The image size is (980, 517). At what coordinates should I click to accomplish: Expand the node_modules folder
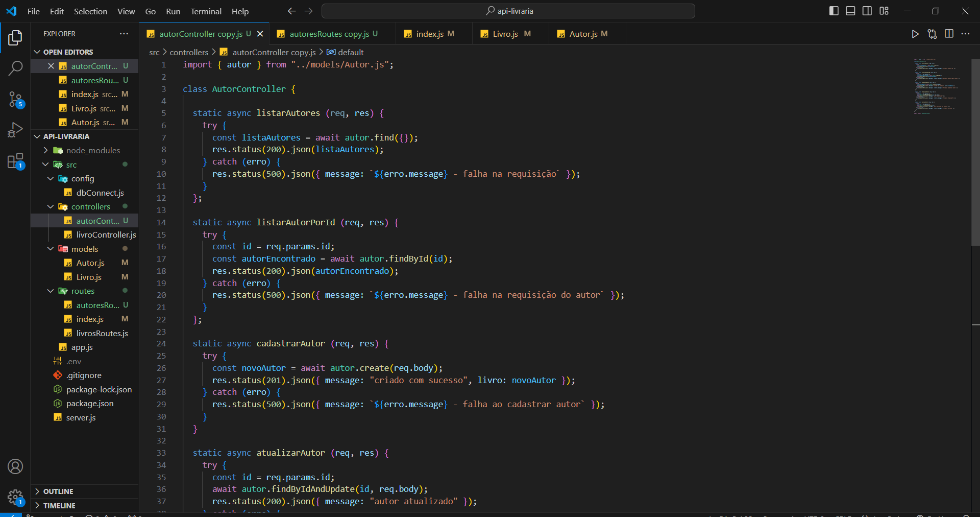84,150
